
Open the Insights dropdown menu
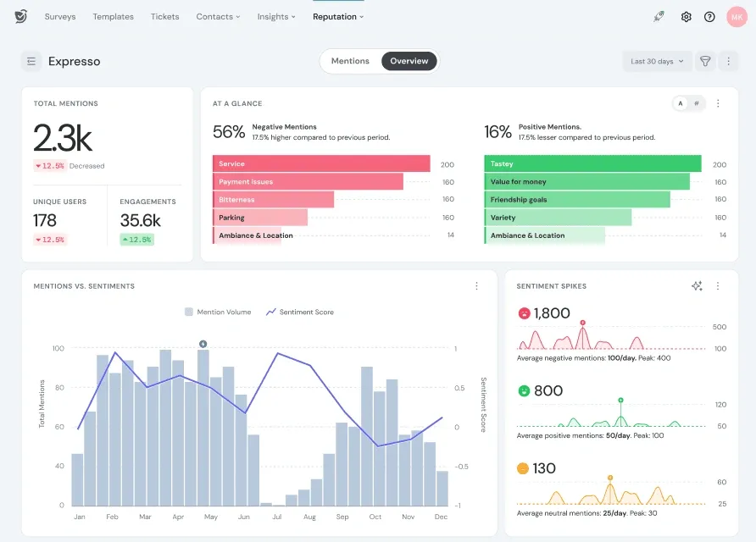276,16
